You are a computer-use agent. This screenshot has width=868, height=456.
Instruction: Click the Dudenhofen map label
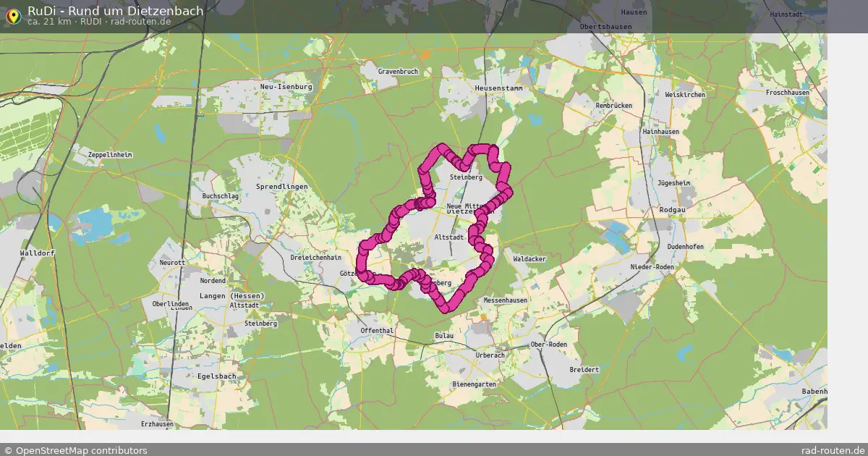point(685,246)
